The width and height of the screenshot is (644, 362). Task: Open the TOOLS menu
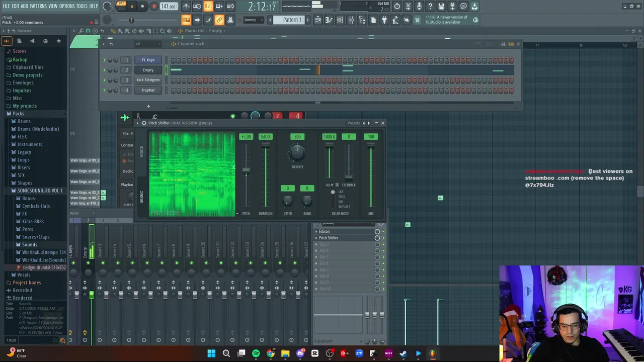(82, 6)
